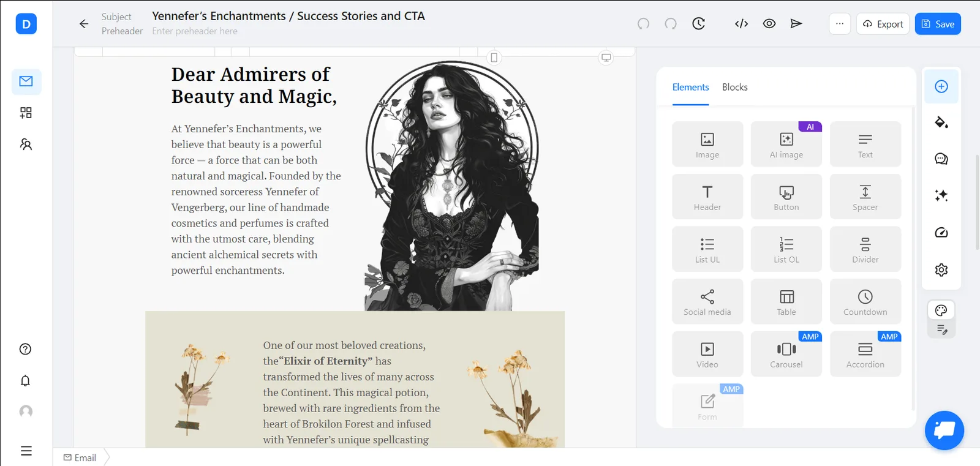980x466 pixels.
Task: Click the workspace avatar D logo
Action: pos(26,24)
